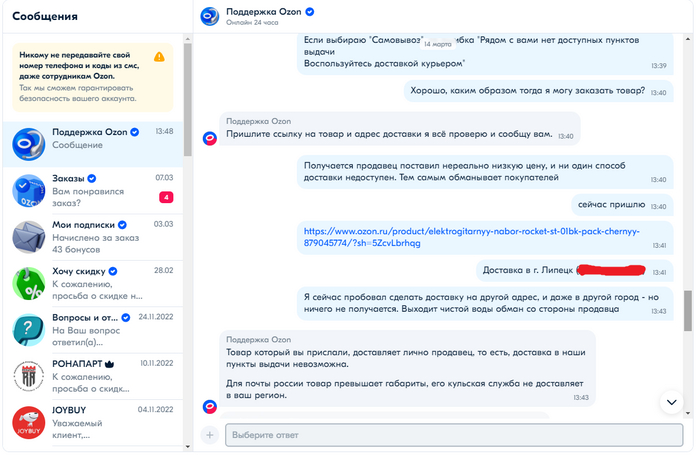
Task: Click the 'На Ваш вопрос ответил(а)...' preview text
Action: coord(86,336)
